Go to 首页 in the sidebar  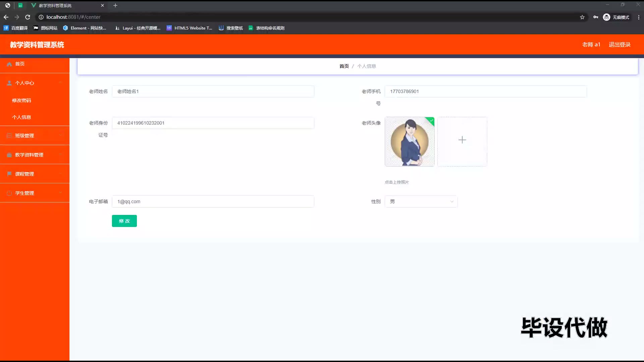35,64
